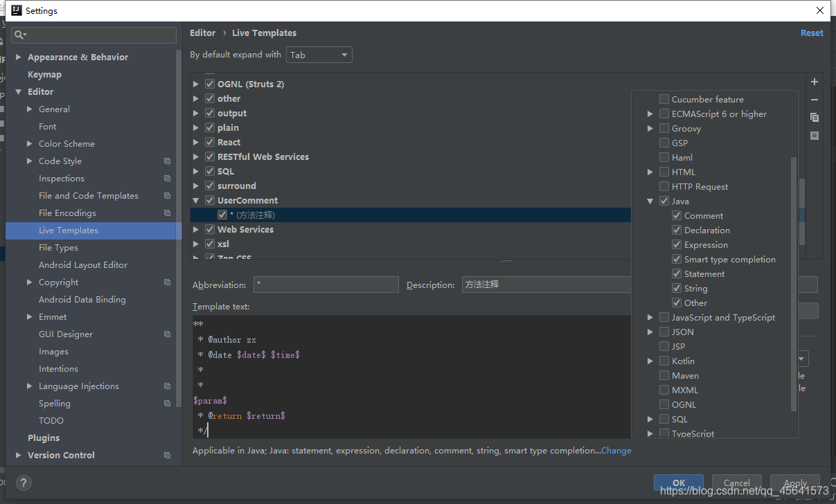Image resolution: width=836 pixels, height=504 pixels.
Task: Expand the Appearance & Behavior settings section
Action: (x=19, y=57)
